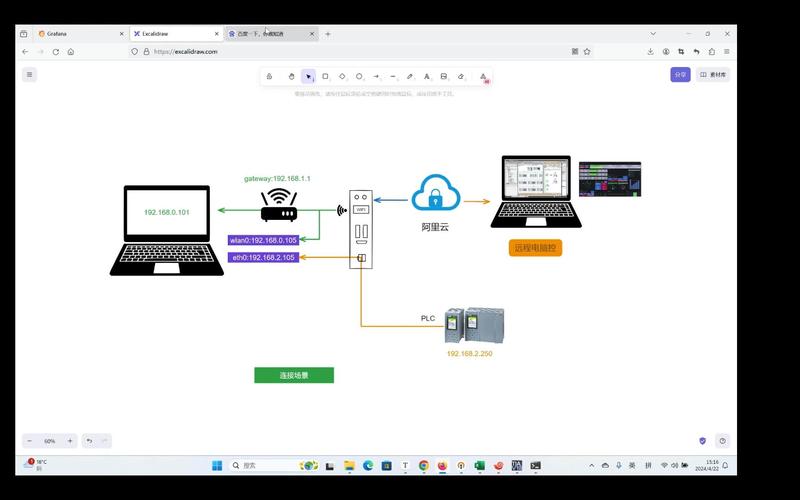Image resolution: width=800 pixels, height=500 pixels.
Task: Toggle the canvas lock tool
Action: tap(270, 76)
